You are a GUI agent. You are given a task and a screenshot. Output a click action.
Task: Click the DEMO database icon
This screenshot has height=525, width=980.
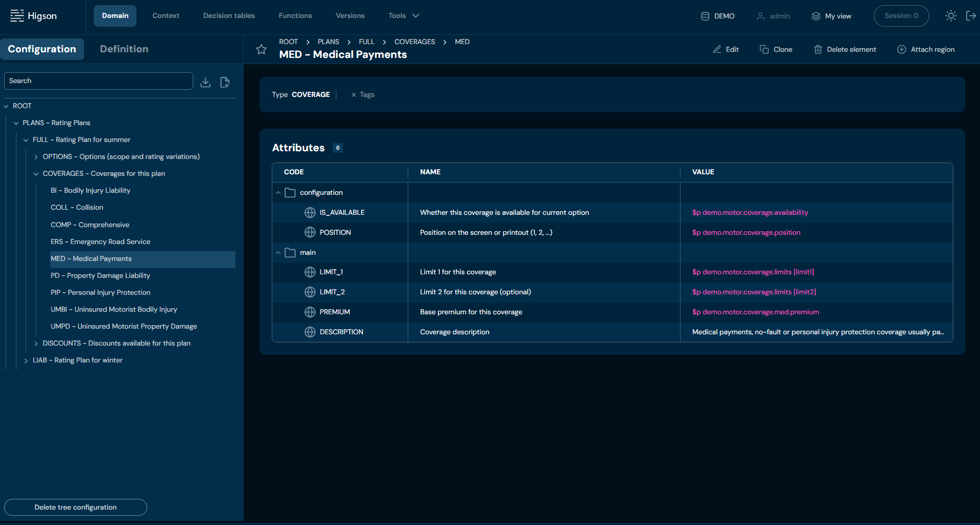click(705, 16)
